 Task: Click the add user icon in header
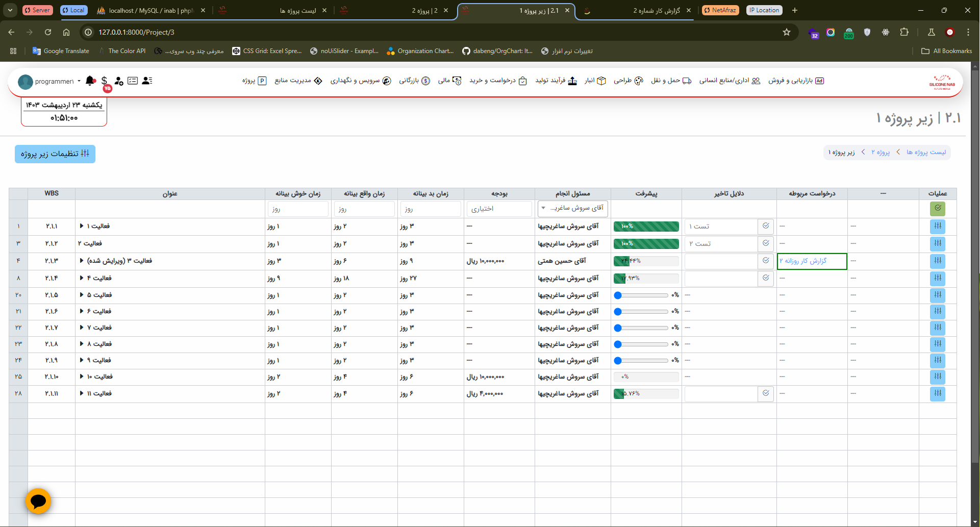[119, 81]
